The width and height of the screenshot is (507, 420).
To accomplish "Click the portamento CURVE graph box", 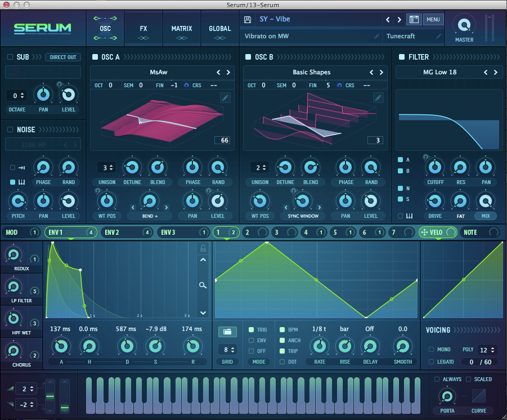I will pos(478,396).
